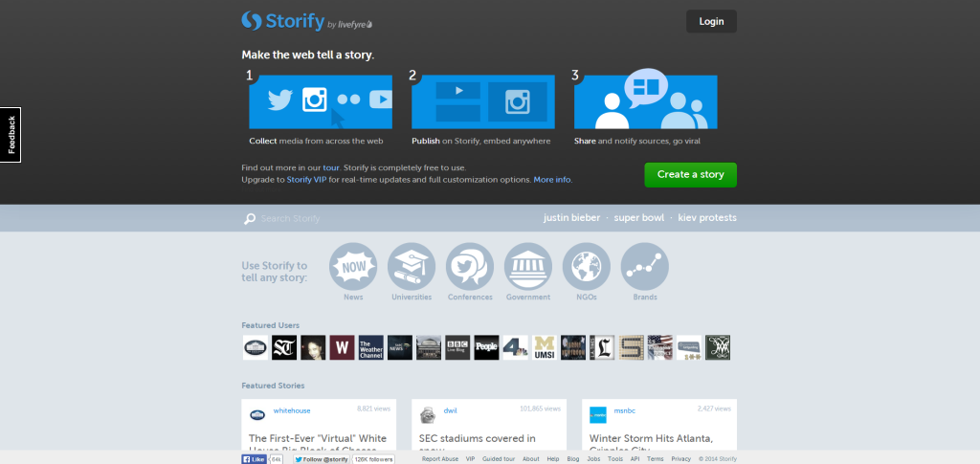
Task: Click the Share step graphic
Action: (x=646, y=99)
